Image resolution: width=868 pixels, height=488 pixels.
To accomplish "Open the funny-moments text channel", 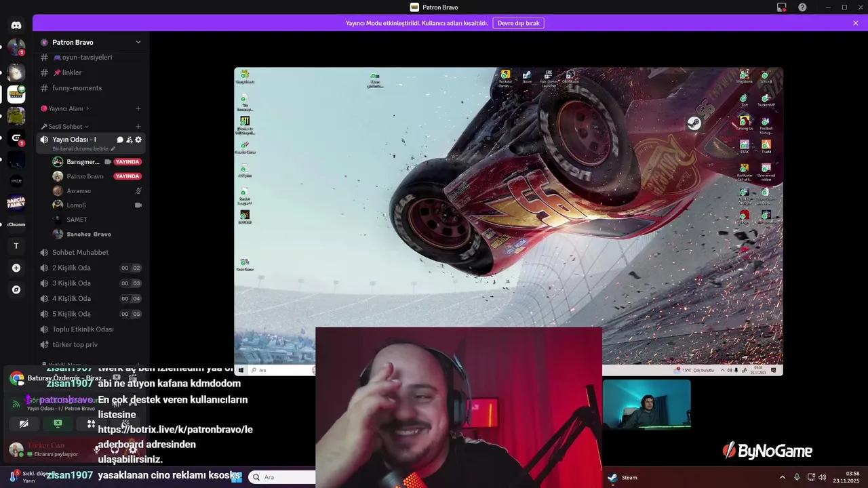I will pos(91,88).
